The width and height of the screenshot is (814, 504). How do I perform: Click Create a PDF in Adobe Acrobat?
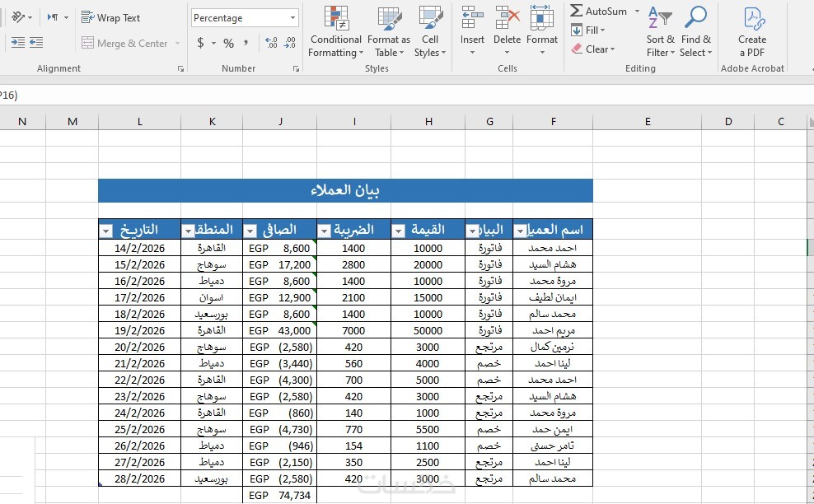(752, 32)
